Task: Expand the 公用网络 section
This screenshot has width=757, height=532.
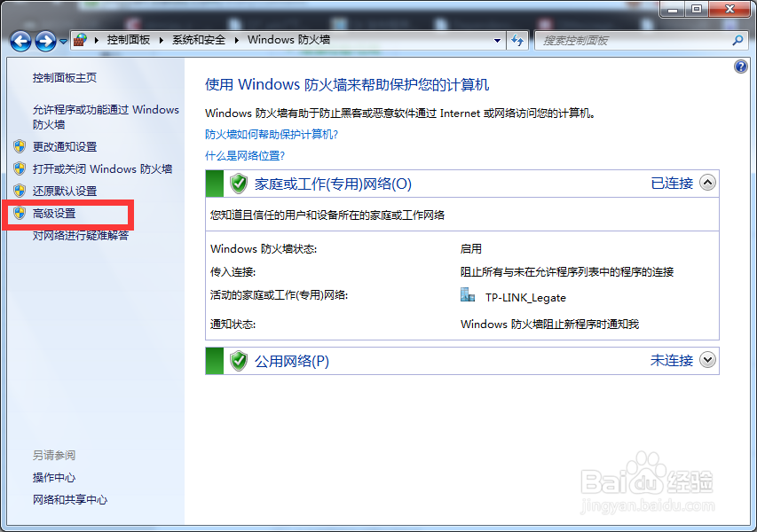Action: tap(707, 360)
